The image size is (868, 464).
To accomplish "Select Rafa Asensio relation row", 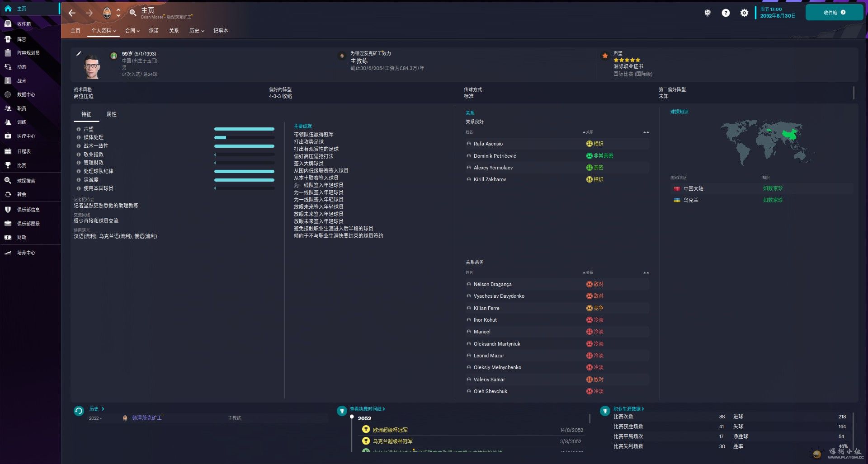I will pos(557,144).
